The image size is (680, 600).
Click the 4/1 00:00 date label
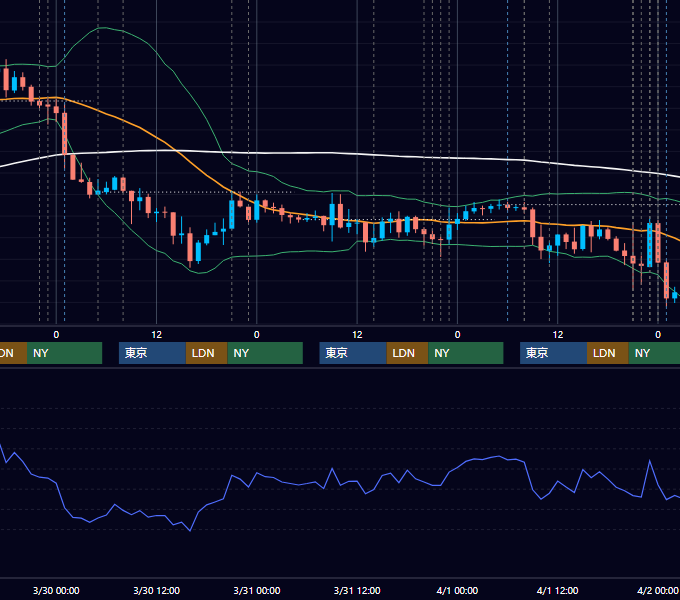pyautogui.click(x=457, y=590)
